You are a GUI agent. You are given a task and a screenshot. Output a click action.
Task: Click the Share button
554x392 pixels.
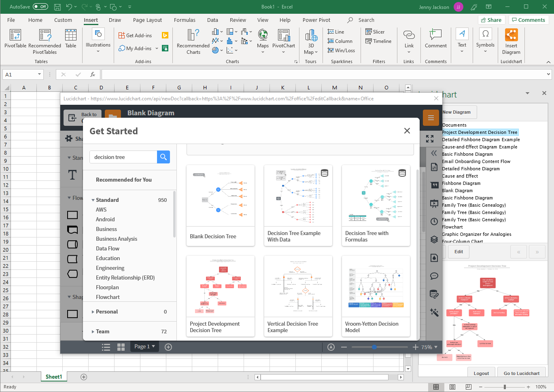(490, 20)
